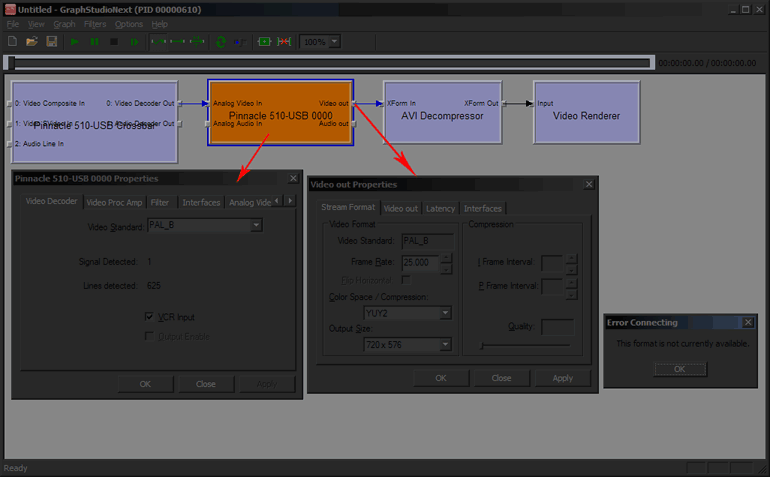Step one frame with the frame-step icon
The width and height of the screenshot is (770, 477).
click(x=134, y=42)
